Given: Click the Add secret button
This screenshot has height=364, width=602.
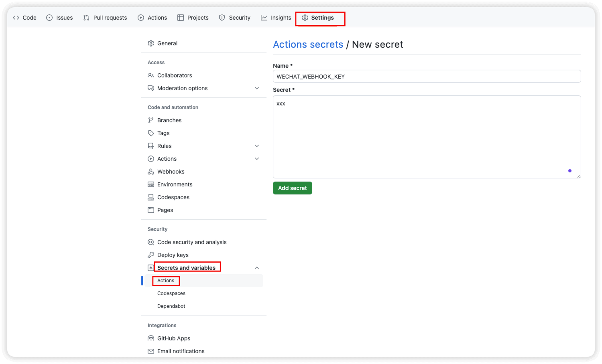Looking at the screenshot, I should point(293,188).
